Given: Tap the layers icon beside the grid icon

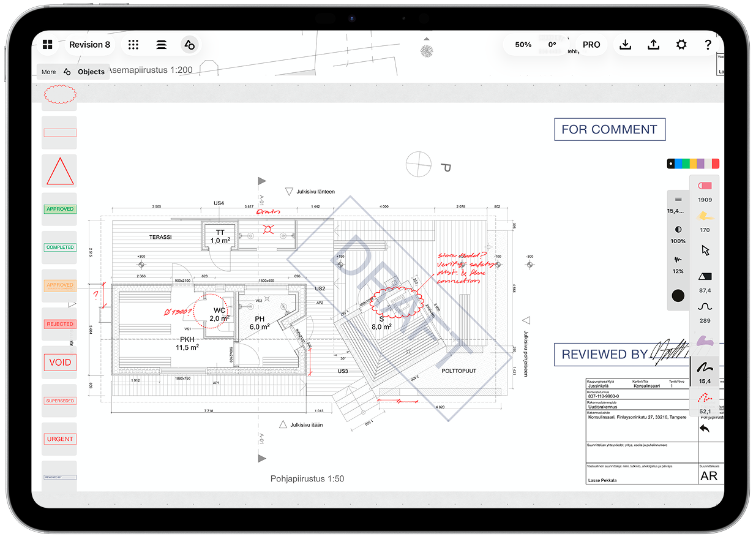Looking at the screenshot, I should [x=161, y=44].
